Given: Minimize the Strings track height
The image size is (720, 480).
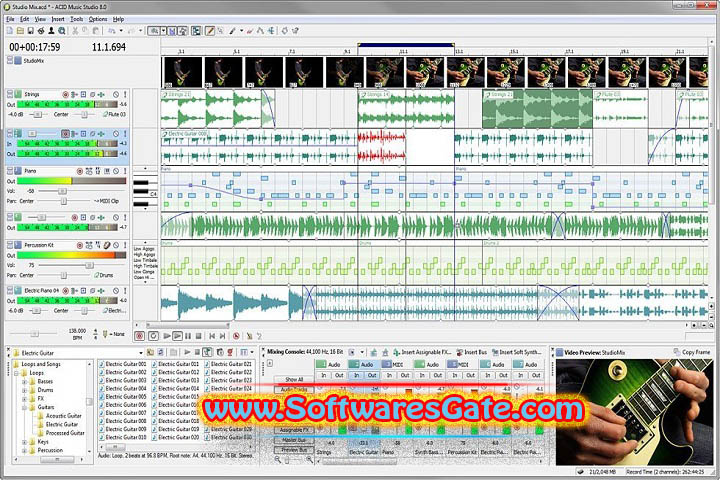Looking at the screenshot, I should coord(10,92).
